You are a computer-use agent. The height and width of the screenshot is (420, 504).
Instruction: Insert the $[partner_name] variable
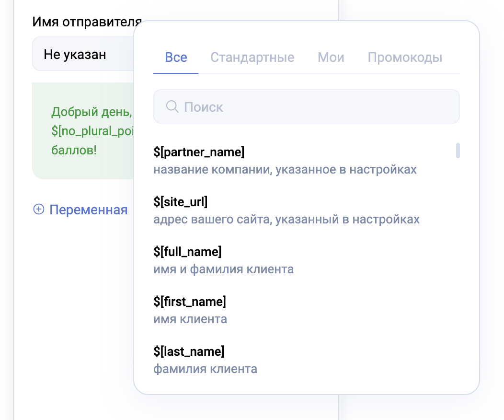pos(199,152)
